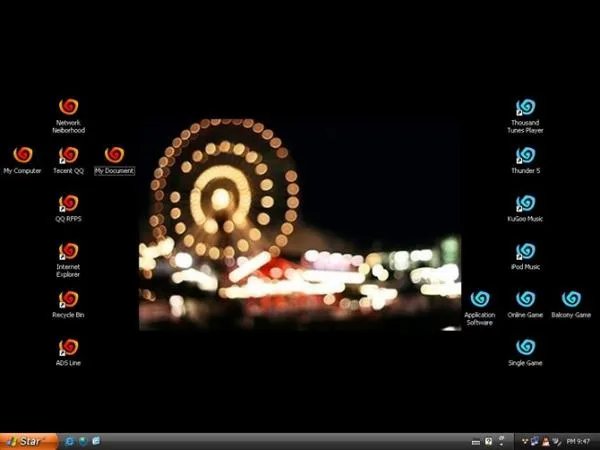The width and height of the screenshot is (600, 450).
Task: Select the Online Game folder icon
Action: point(525,300)
